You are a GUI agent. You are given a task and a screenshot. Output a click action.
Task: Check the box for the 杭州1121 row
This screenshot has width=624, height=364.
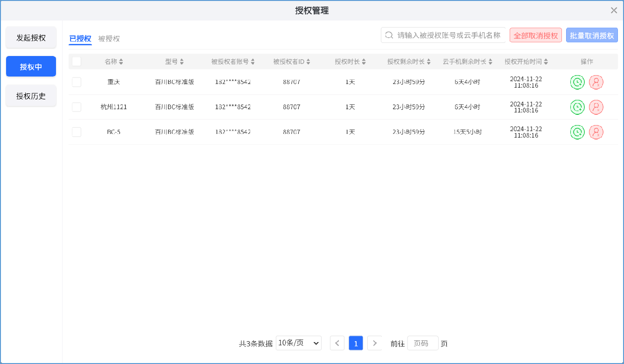pyautogui.click(x=77, y=107)
